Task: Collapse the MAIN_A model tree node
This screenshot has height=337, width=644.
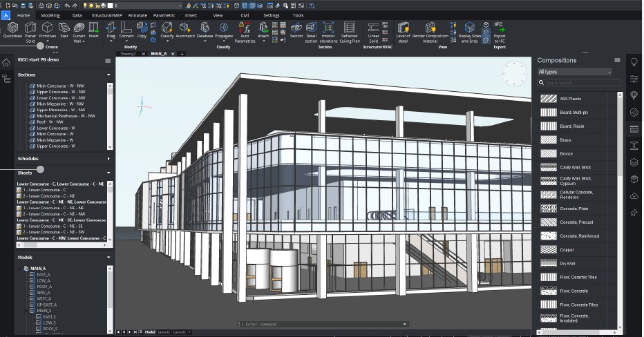Action: (x=20, y=269)
